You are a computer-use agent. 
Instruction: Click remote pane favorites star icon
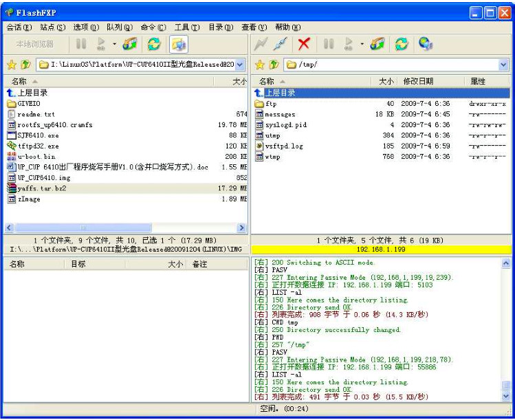coord(260,65)
